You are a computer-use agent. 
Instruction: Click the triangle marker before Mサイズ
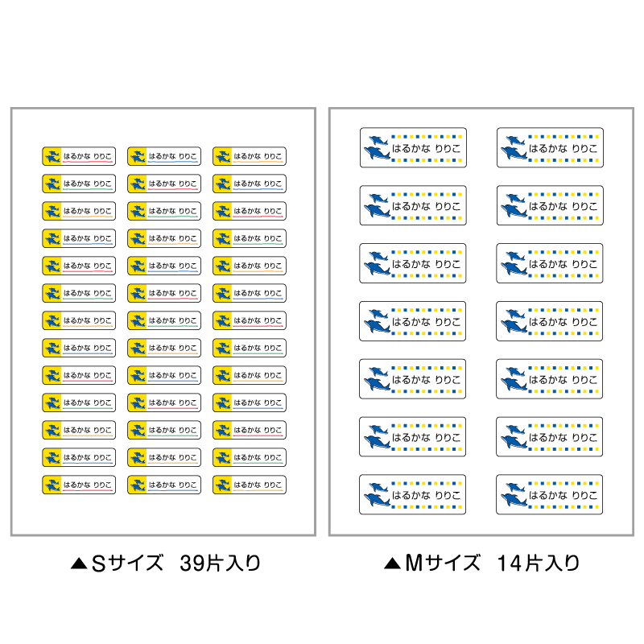point(392,563)
